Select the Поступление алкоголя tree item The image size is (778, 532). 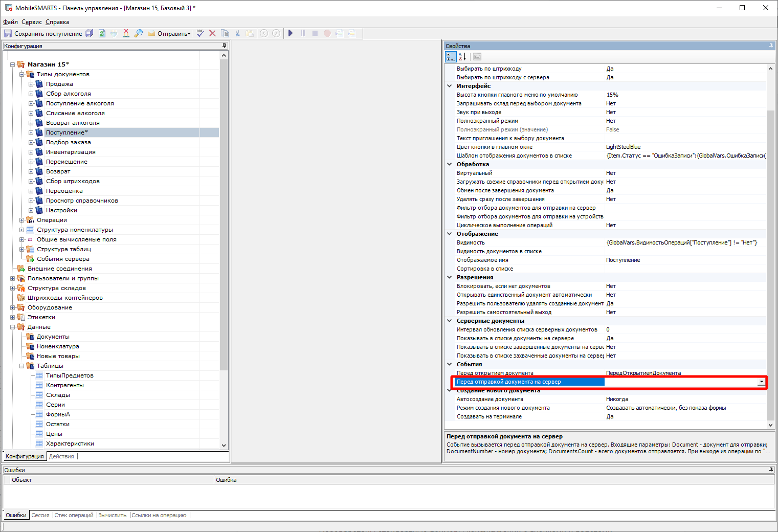80,103
